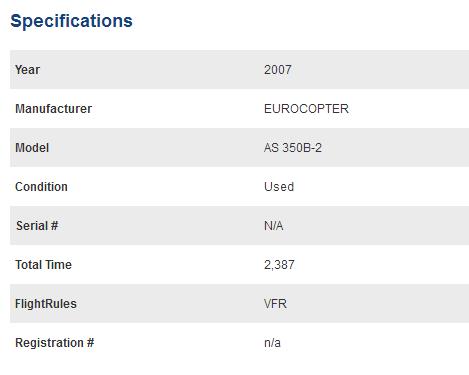Click the n/a registration value
Screen dimensions: 469x375
tap(272, 343)
